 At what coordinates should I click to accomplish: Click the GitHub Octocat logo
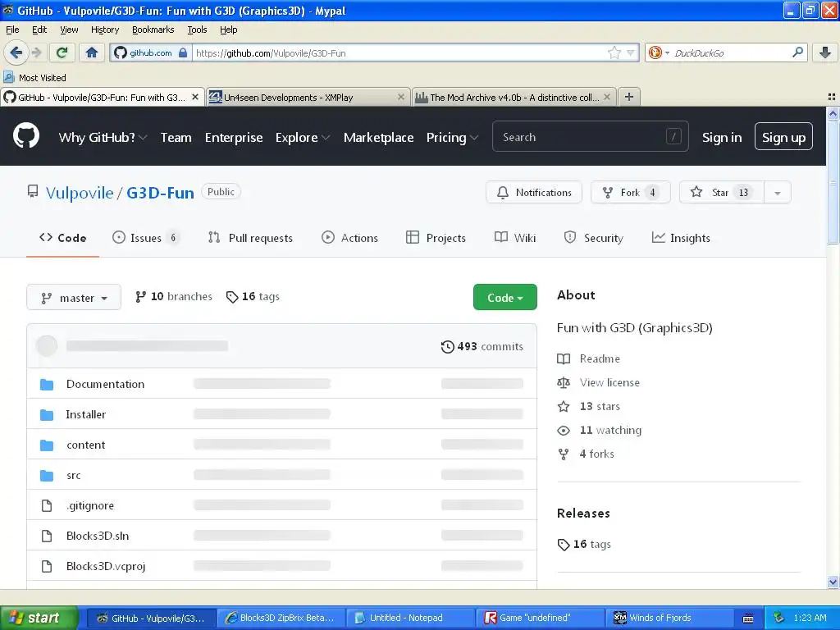coord(26,136)
